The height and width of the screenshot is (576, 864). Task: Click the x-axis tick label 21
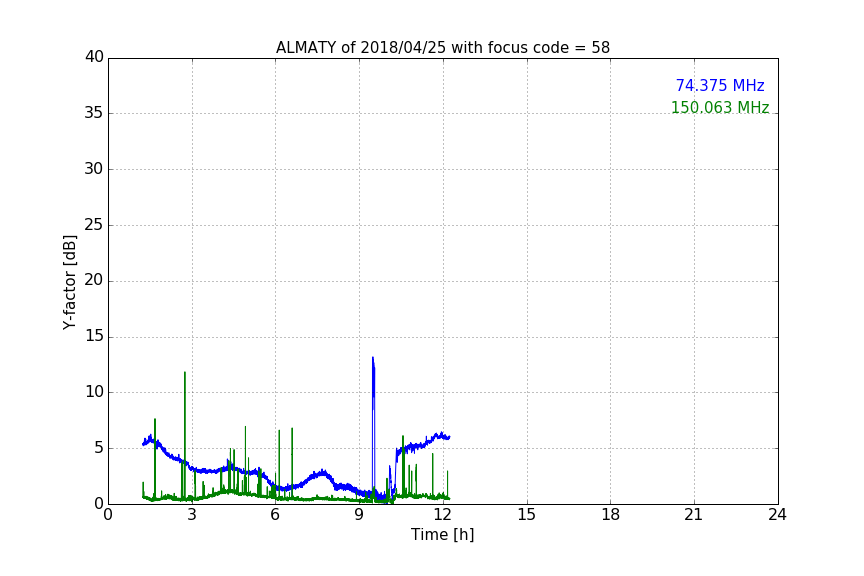694,515
